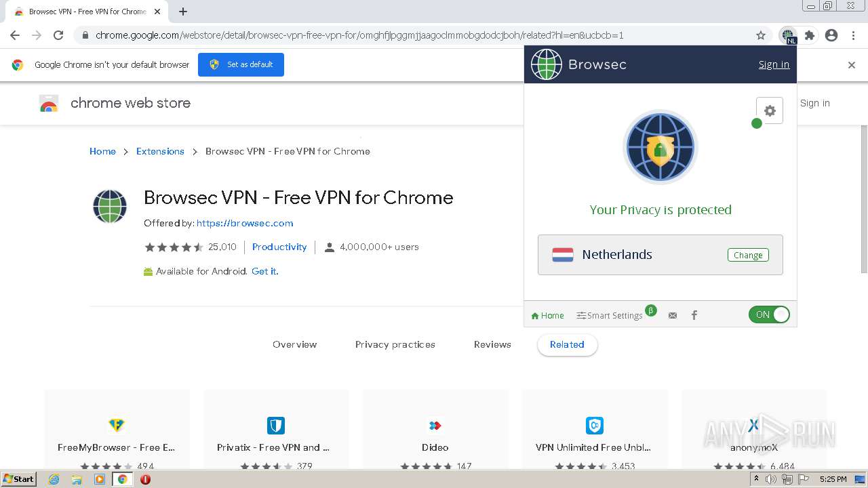
Task: Open Windows Start menu
Action: (19, 479)
